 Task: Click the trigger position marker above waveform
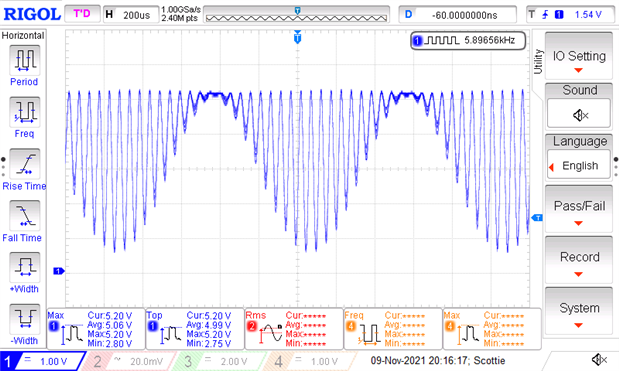298,37
